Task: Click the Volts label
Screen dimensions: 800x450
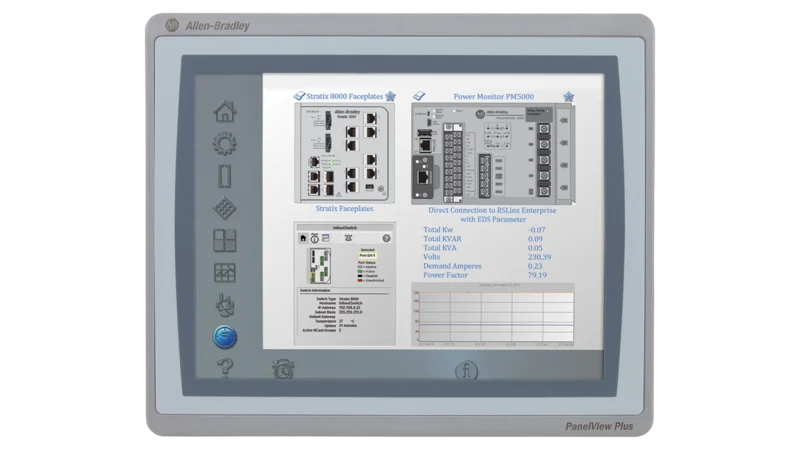Action: coord(431,257)
